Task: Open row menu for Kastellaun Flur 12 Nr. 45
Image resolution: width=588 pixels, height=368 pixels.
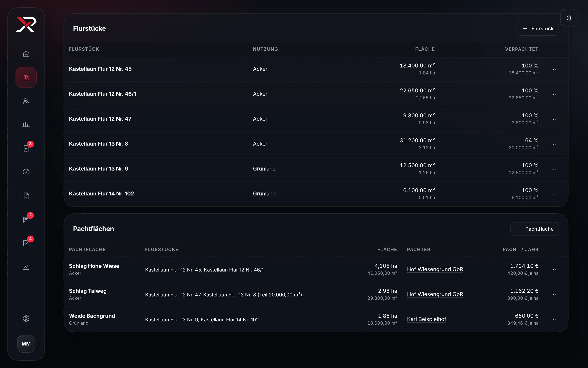Action: coord(556,69)
